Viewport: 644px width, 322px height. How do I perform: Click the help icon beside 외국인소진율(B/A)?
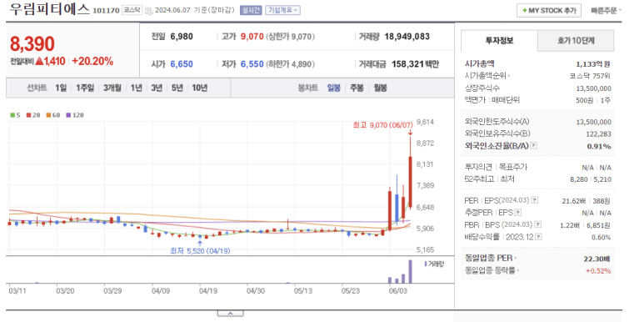point(533,146)
